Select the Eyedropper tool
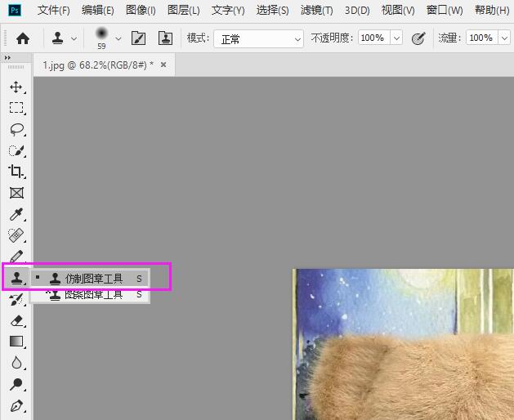This screenshot has width=514, height=420. pyautogui.click(x=16, y=214)
